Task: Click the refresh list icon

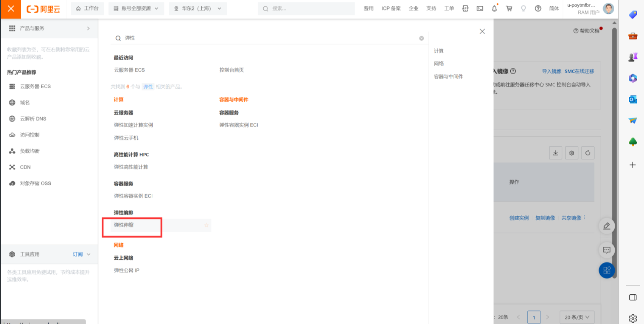Action: click(588, 153)
